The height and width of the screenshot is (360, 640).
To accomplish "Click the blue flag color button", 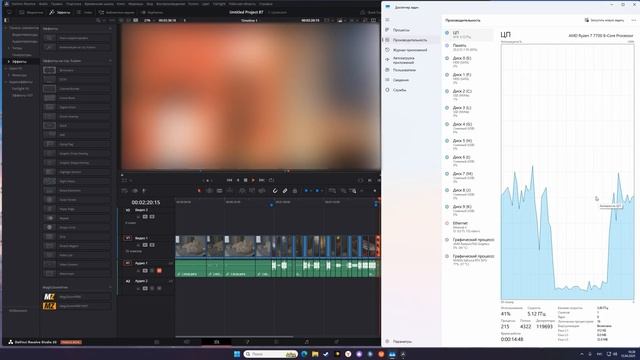I will coord(306,191).
